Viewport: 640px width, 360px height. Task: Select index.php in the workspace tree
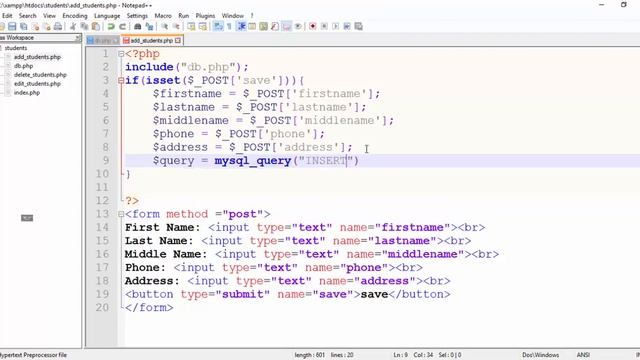click(27, 93)
